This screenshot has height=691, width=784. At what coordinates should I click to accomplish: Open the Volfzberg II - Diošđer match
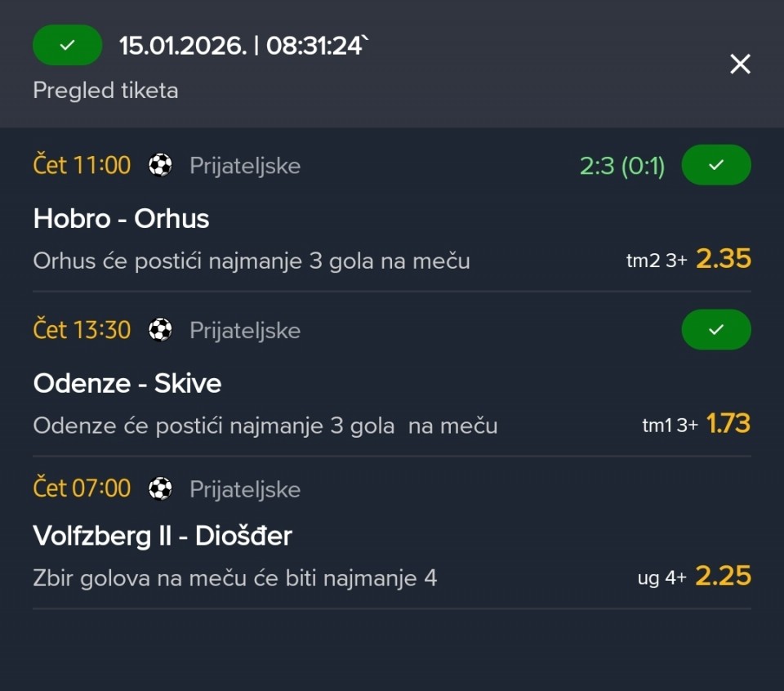163,536
